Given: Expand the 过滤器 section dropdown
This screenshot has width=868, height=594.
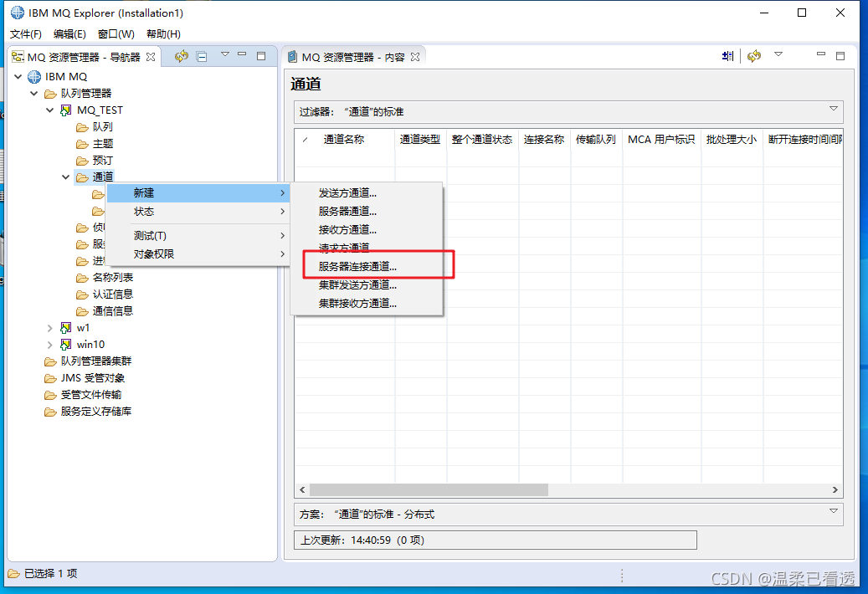Looking at the screenshot, I should point(833,109).
